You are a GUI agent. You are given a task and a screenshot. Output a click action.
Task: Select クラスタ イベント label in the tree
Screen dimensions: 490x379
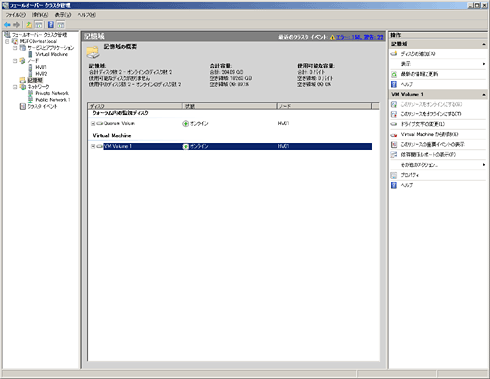[42, 106]
